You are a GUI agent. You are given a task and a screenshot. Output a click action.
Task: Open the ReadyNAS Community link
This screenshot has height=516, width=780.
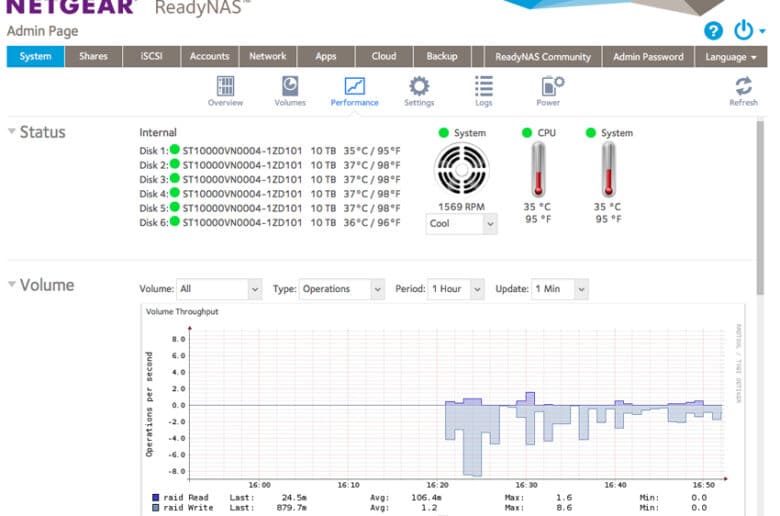[543, 57]
